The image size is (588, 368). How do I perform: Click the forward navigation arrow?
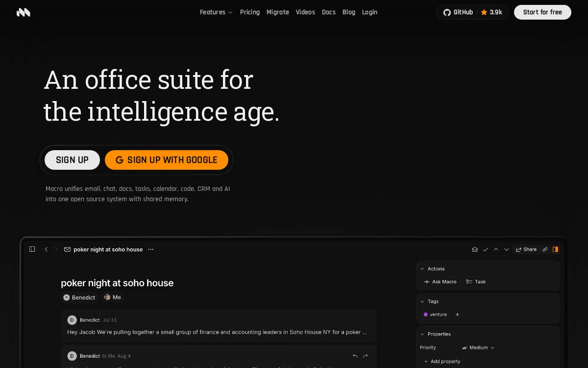(x=56, y=249)
